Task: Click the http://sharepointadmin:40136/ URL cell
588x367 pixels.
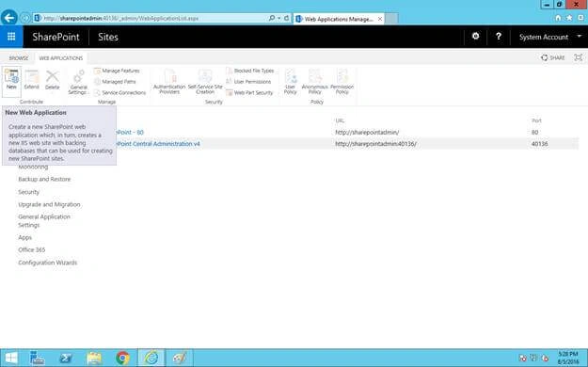Action: click(375, 144)
